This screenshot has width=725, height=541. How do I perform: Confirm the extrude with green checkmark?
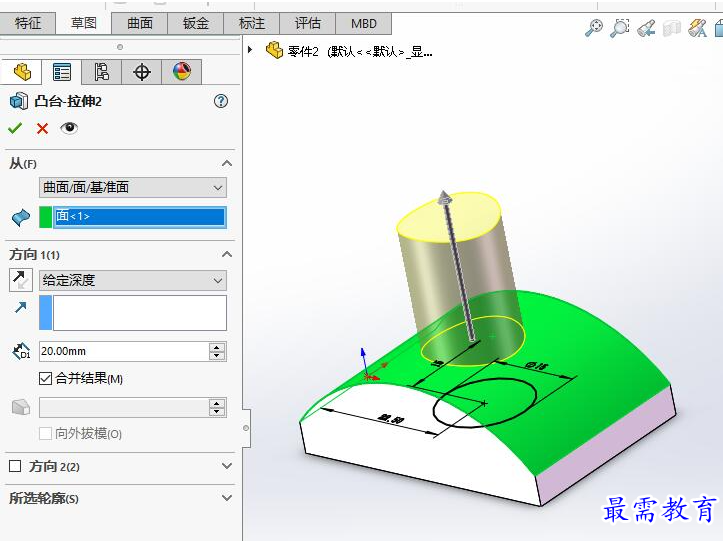coord(15,128)
